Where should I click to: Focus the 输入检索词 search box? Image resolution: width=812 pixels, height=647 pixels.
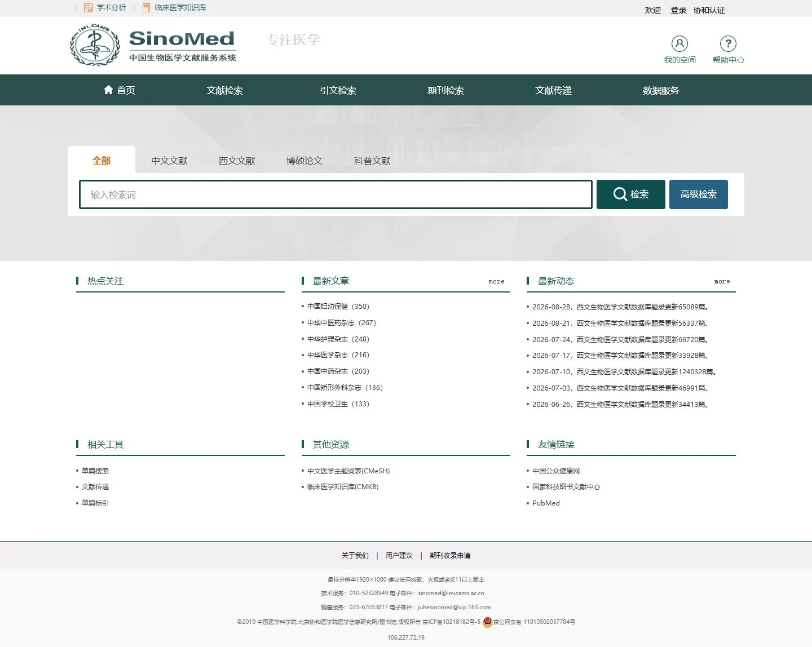click(x=336, y=194)
